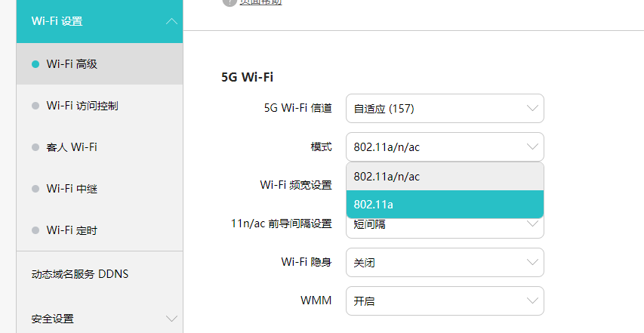Open the Wi-Fi 访问控制 page
644x333 pixels.
[82, 106]
